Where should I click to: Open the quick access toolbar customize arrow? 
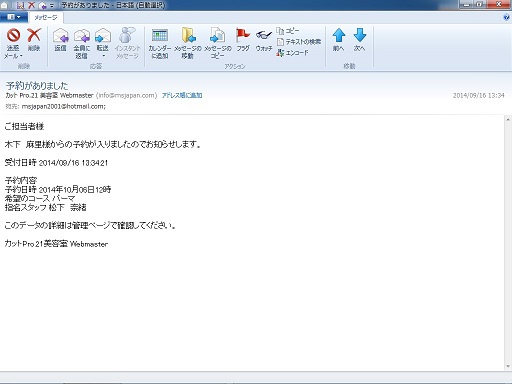coord(52,6)
